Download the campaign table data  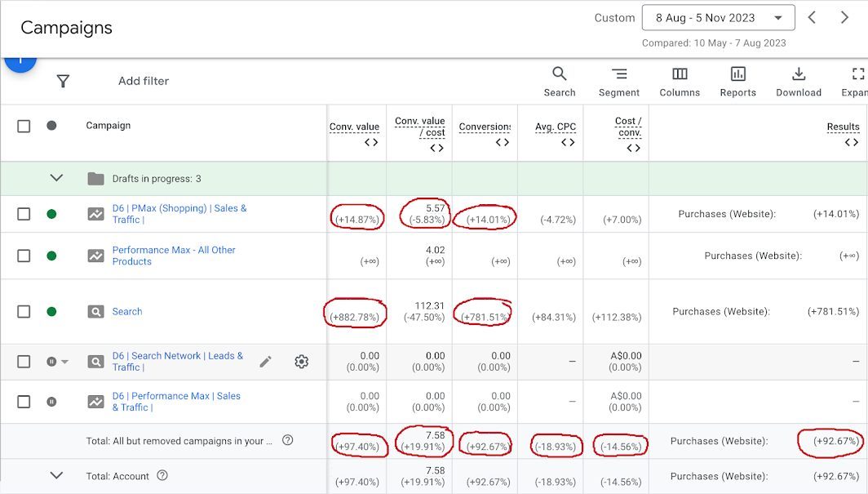799,74
